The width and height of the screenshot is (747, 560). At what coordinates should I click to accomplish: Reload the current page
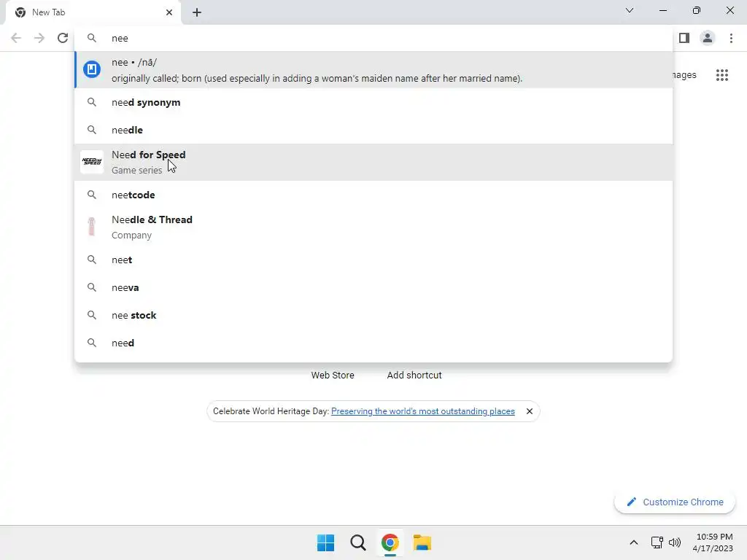[63, 38]
